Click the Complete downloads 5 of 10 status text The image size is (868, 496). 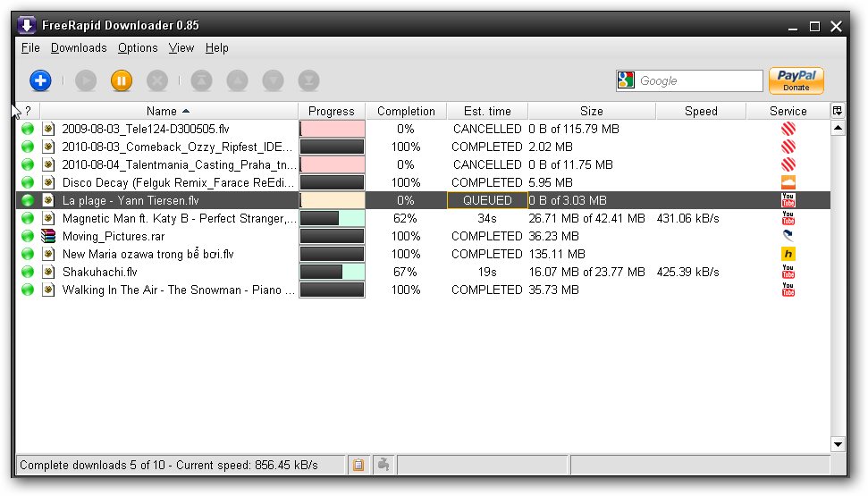point(169,465)
